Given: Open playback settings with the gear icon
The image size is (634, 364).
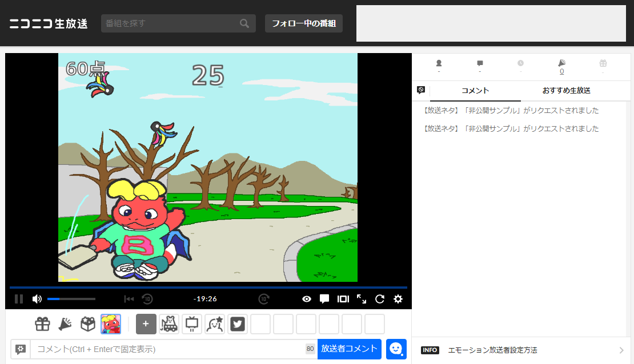Looking at the screenshot, I should click(x=398, y=298).
